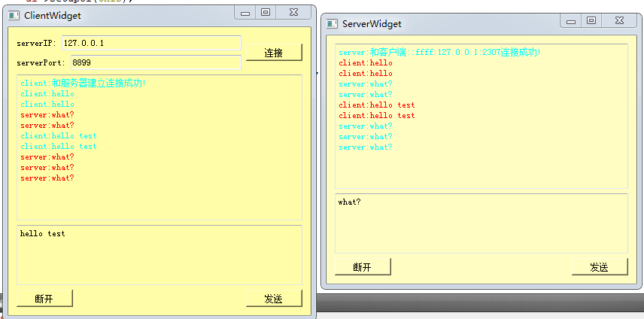Click 断开 button in ServerWidget
Viewport: 644px width, 319px height.
click(363, 267)
